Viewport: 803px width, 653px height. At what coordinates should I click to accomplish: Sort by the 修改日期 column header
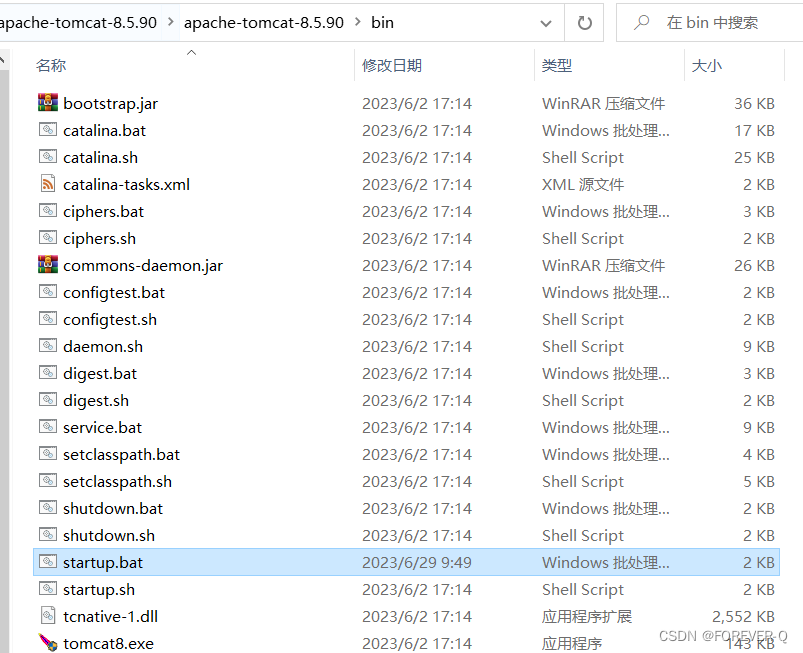click(x=392, y=66)
